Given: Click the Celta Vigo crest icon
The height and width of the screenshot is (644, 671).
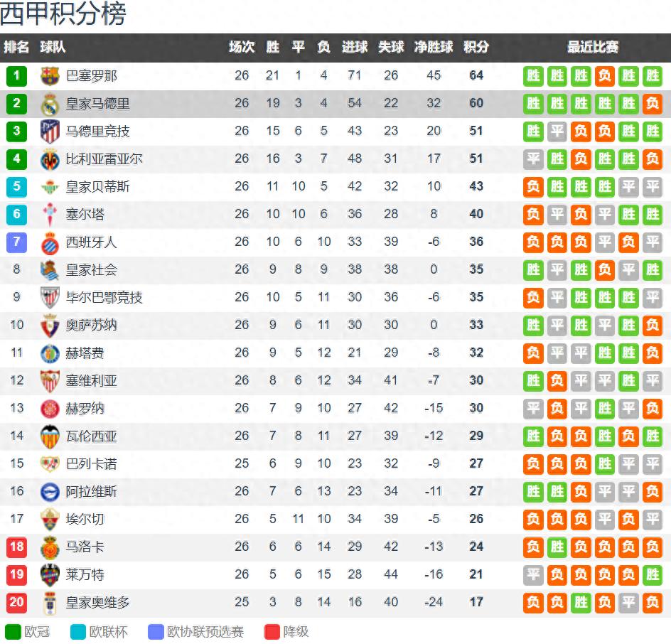Looking at the screenshot, I should (x=50, y=215).
